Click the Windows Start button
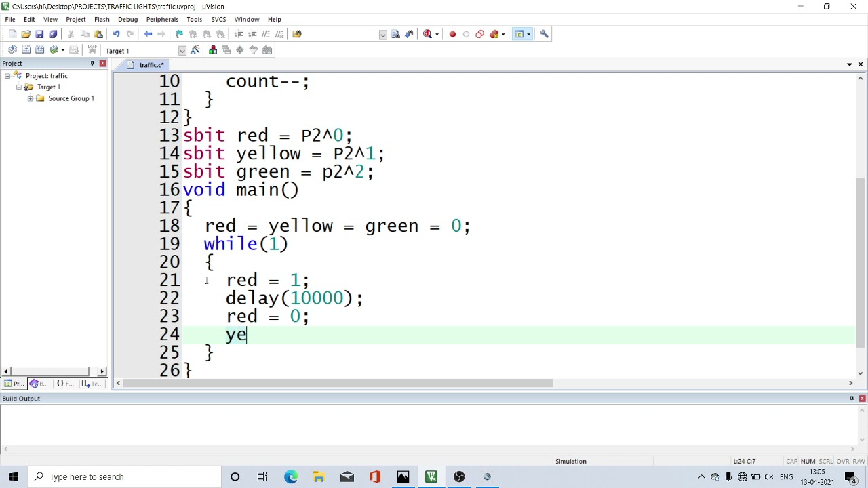 pyautogui.click(x=14, y=476)
